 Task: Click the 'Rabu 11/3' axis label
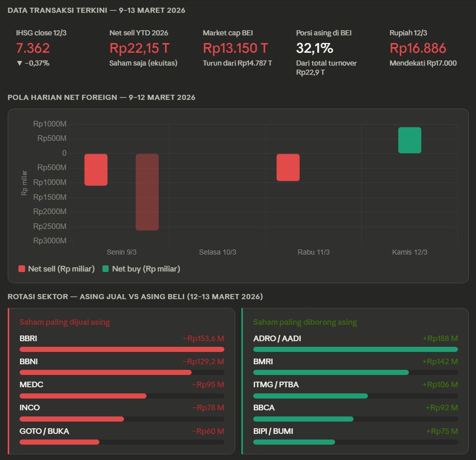tap(314, 252)
